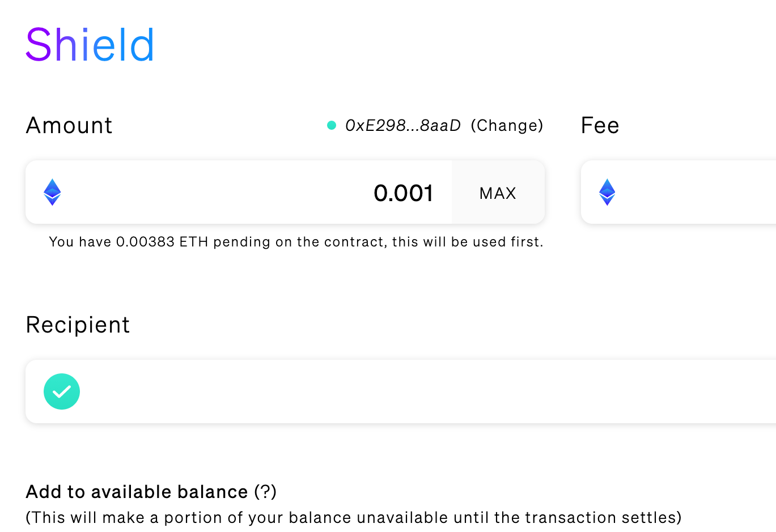Click the Ethereum icon in the Fee field

pos(607,192)
